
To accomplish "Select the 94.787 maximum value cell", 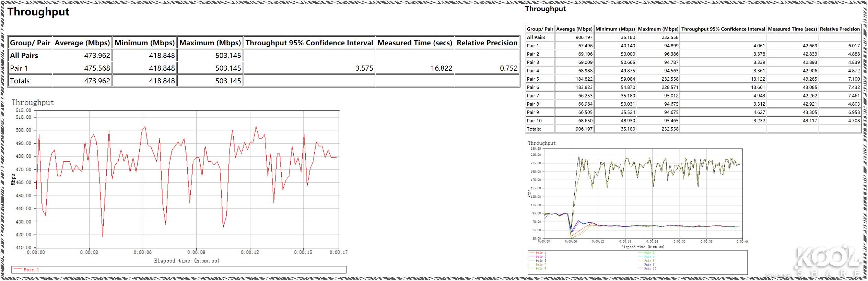I will [658, 62].
